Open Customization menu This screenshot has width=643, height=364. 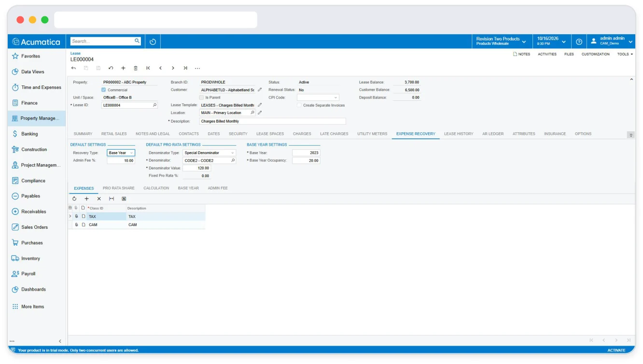tap(595, 54)
